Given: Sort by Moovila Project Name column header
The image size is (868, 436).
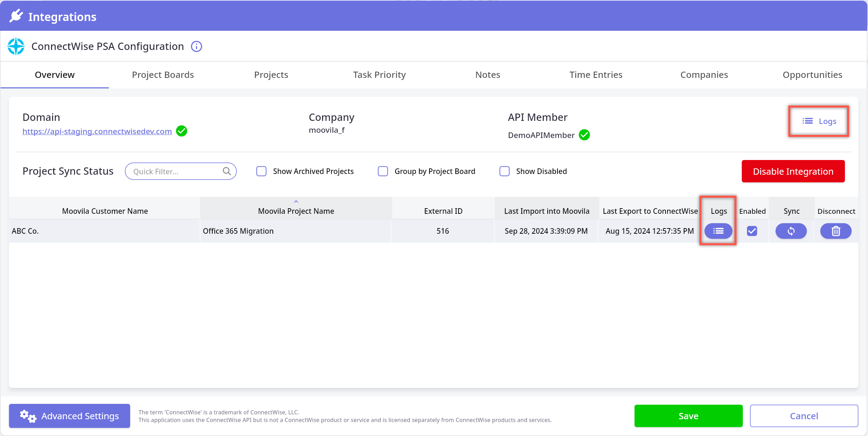Looking at the screenshot, I should pyautogui.click(x=296, y=211).
